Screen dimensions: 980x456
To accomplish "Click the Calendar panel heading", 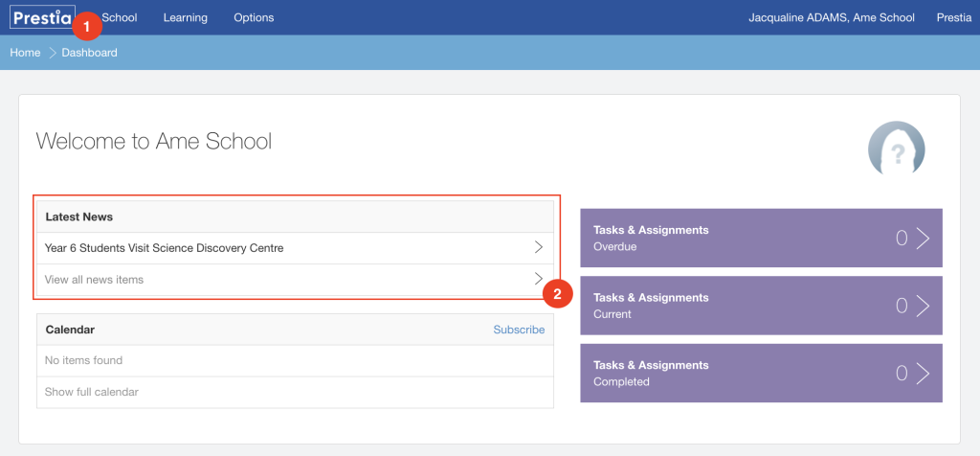I will tap(70, 330).
